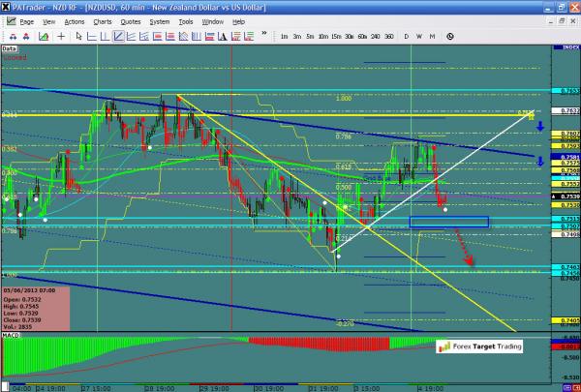Open the Quotes menu

[x=131, y=22]
